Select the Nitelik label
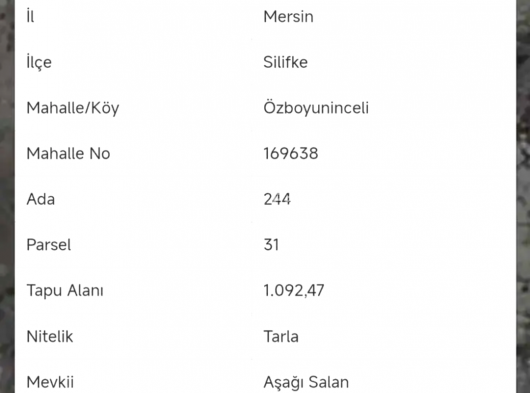 click(x=50, y=336)
